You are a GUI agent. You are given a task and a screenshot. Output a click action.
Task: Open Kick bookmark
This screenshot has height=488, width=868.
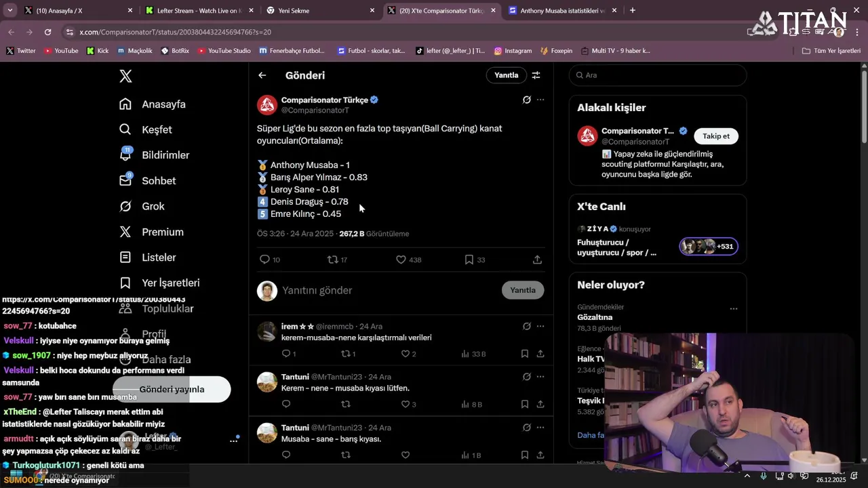(x=98, y=51)
